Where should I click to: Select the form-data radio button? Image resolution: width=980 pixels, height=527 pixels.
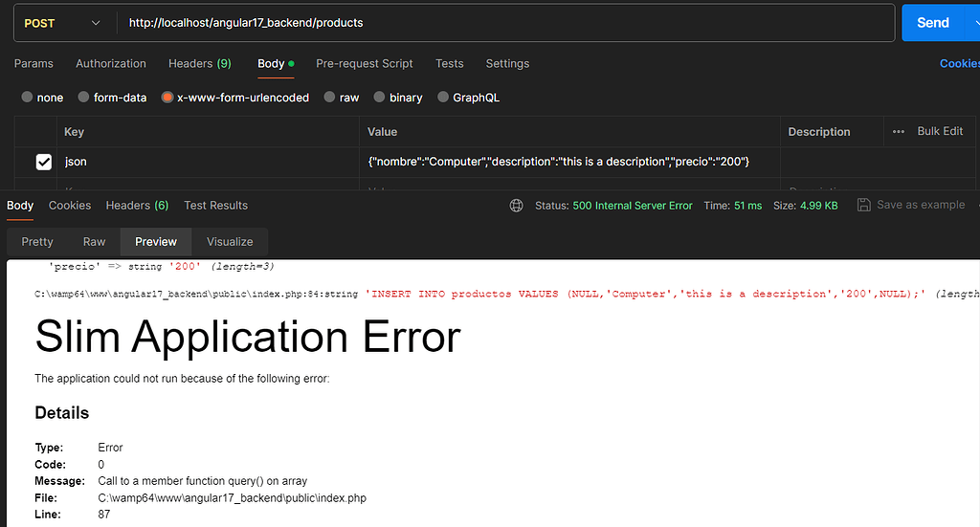84,98
